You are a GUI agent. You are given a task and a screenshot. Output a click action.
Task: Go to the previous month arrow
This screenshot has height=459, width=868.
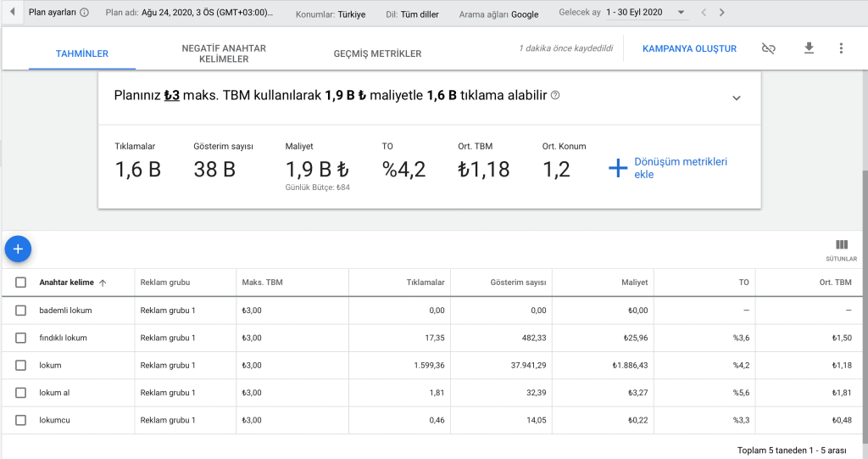point(704,12)
